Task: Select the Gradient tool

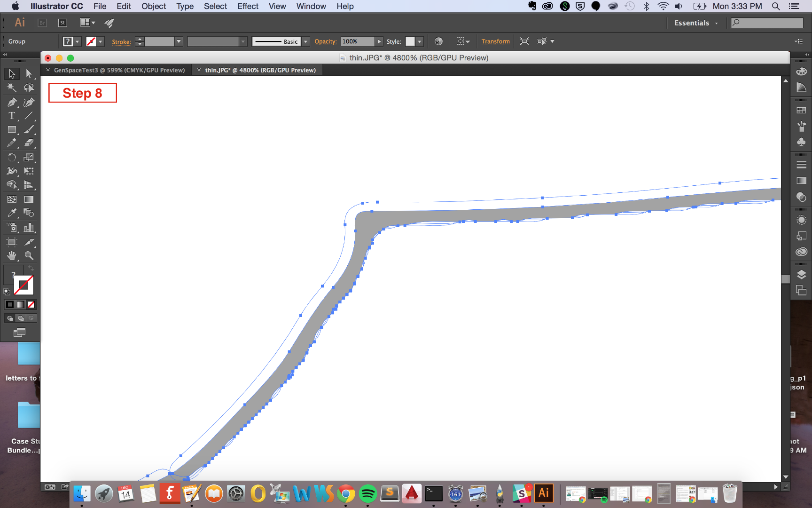Action: tap(29, 199)
